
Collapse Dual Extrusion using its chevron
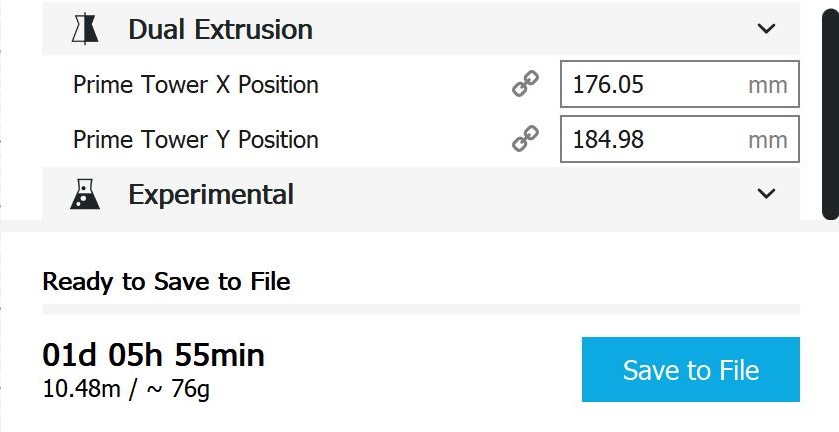pyautogui.click(x=767, y=30)
